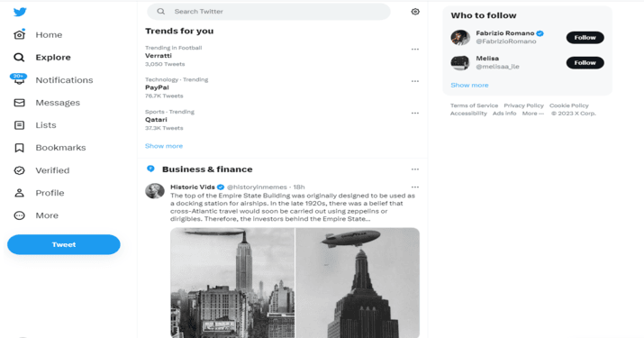Click the Verified checkmark badge icon

pos(19,170)
